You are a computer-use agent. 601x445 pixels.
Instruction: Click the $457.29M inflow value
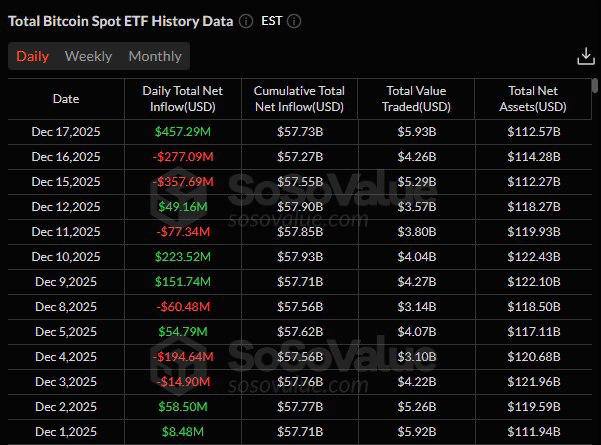(x=183, y=131)
